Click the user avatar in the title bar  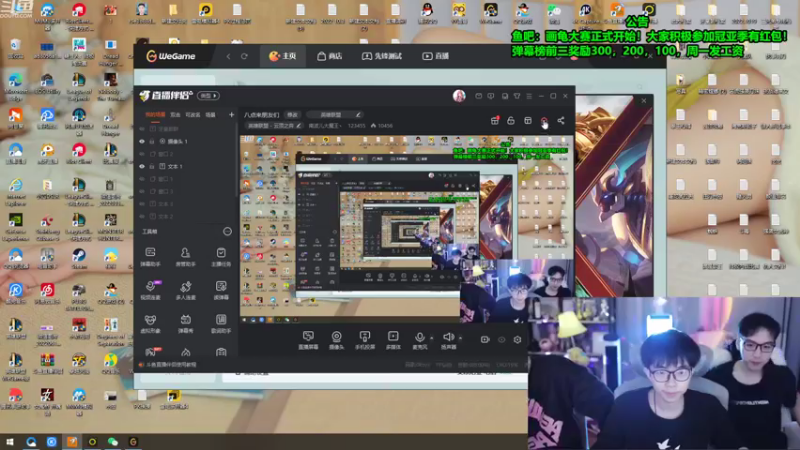coord(459,96)
